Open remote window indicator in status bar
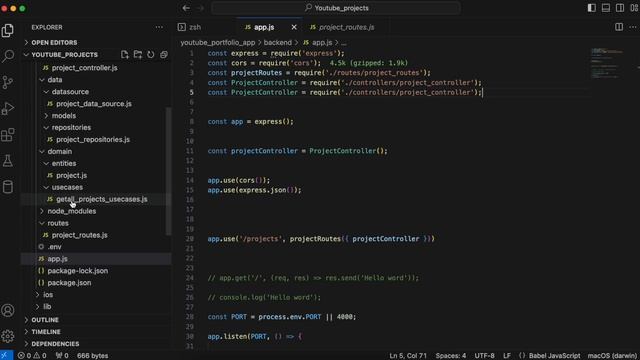640x360 pixels. tap(6, 356)
